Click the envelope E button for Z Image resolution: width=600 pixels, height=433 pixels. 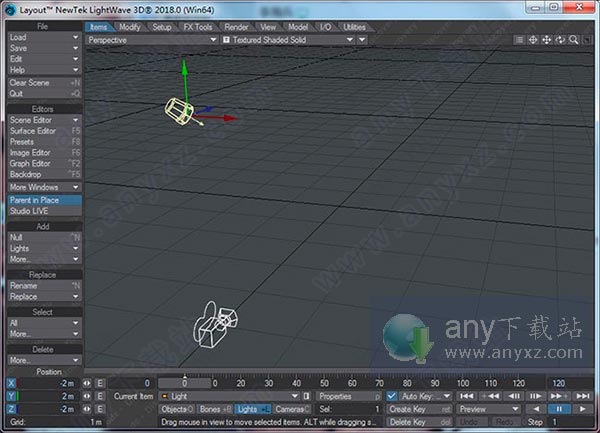pos(100,409)
